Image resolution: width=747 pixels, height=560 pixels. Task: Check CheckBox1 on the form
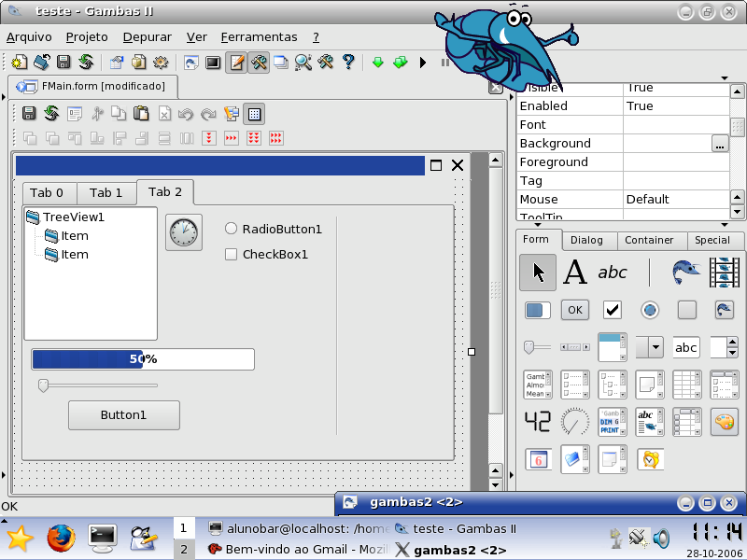point(266,254)
